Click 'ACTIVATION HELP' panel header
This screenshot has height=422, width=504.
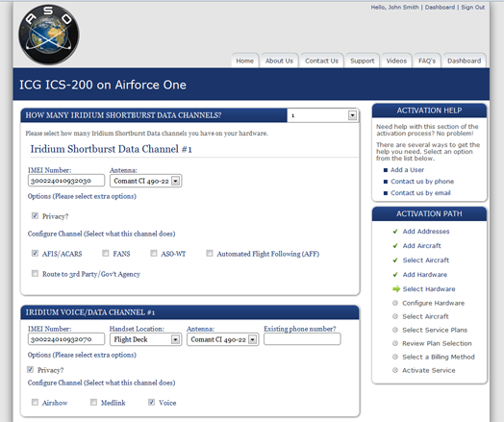429,111
